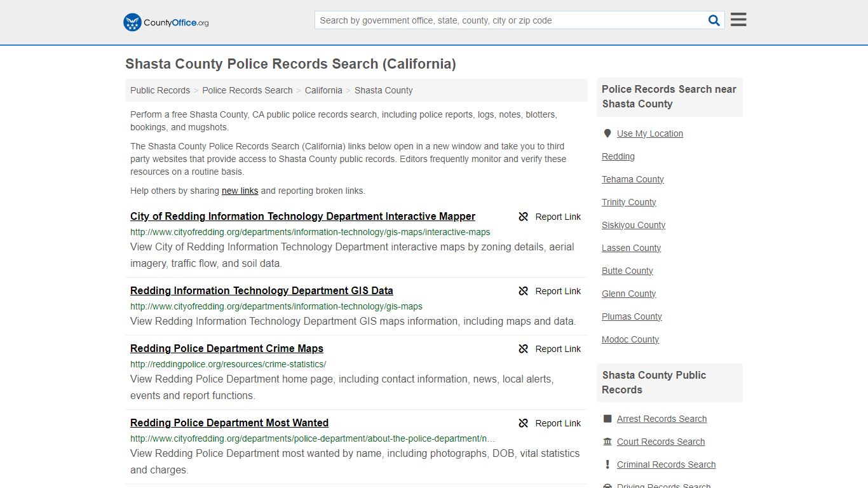Screen dimensions: 868x488
Task: Go to Public Records breadcrumb
Action: (160, 90)
